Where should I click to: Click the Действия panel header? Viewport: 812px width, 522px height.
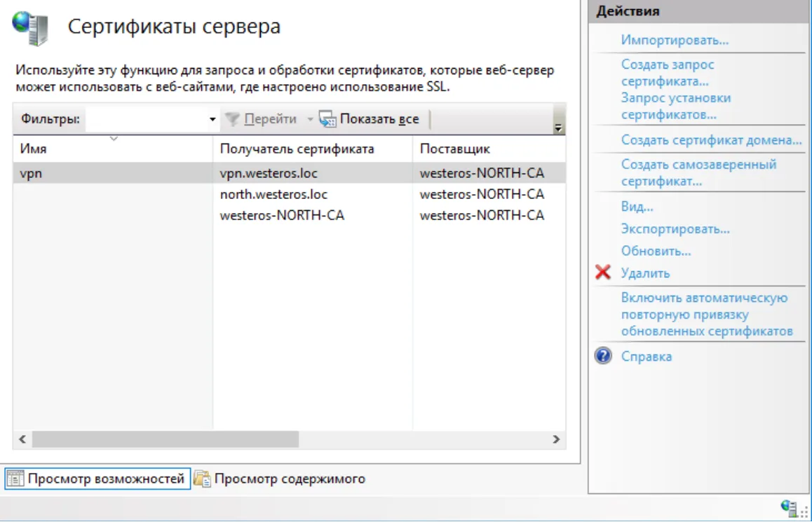pos(698,11)
